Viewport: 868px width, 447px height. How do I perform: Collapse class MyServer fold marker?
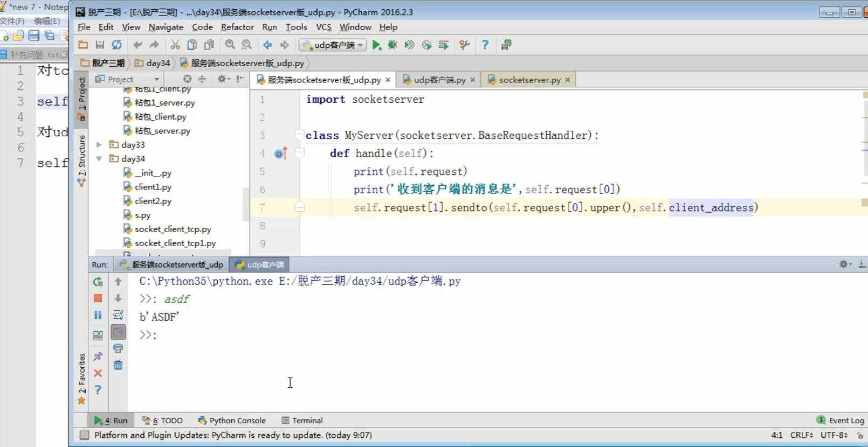click(x=299, y=135)
